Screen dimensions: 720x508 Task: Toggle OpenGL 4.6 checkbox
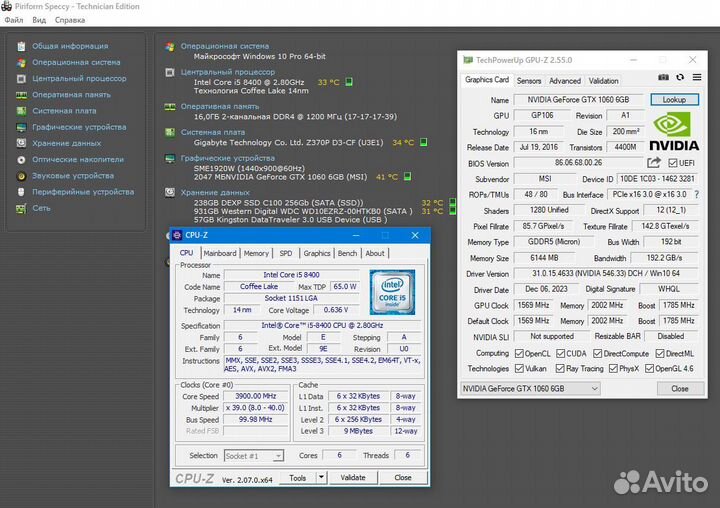click(649, 368)
